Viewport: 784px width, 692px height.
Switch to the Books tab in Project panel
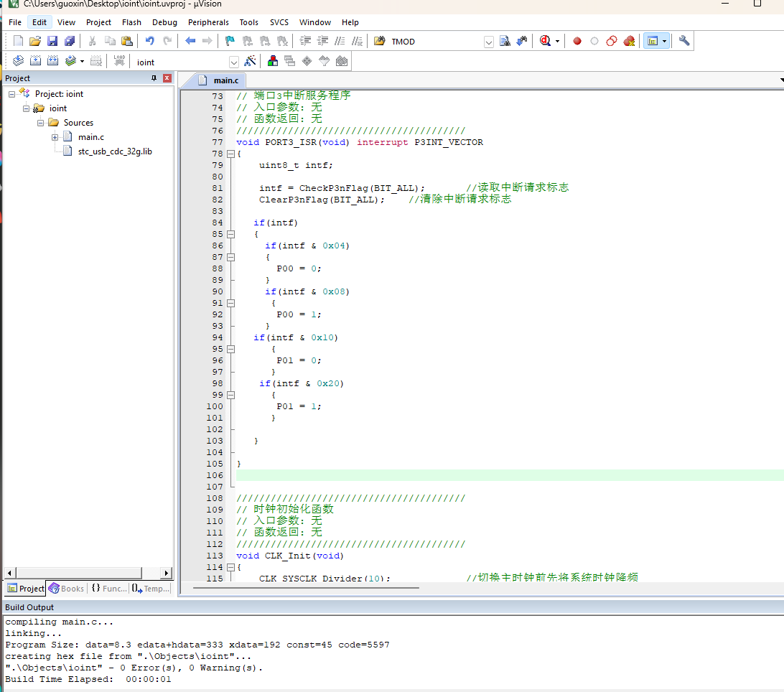point(66,589)
